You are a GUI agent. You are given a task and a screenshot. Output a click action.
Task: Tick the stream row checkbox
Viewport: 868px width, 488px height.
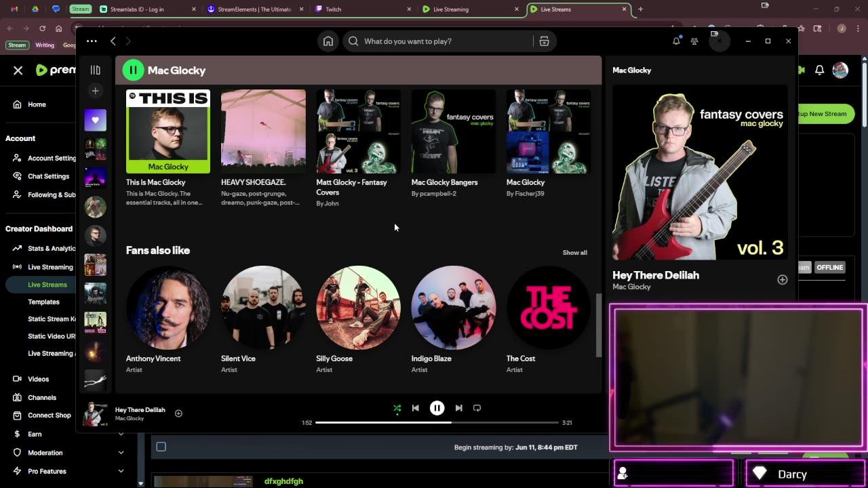(x=161, y=447)
